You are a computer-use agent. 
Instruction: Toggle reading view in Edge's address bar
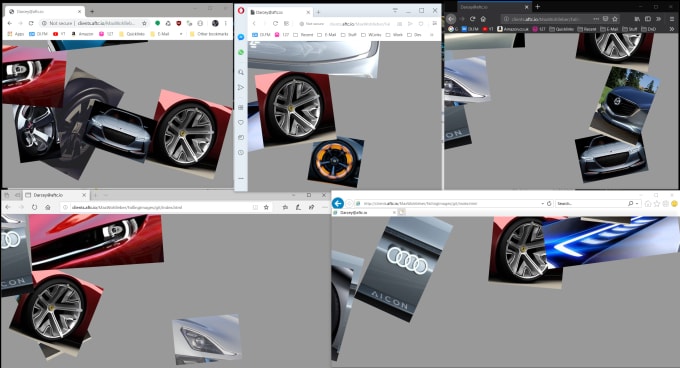tap(255, 207)
